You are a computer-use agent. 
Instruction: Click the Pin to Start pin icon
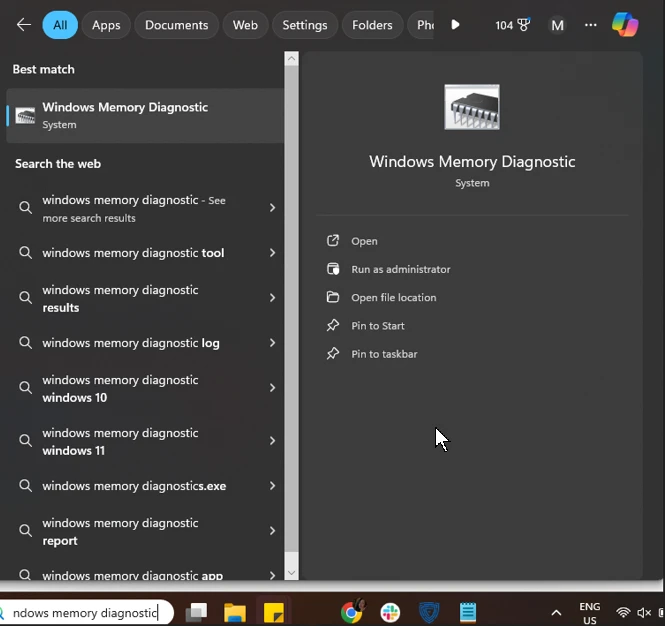point(333,325)
